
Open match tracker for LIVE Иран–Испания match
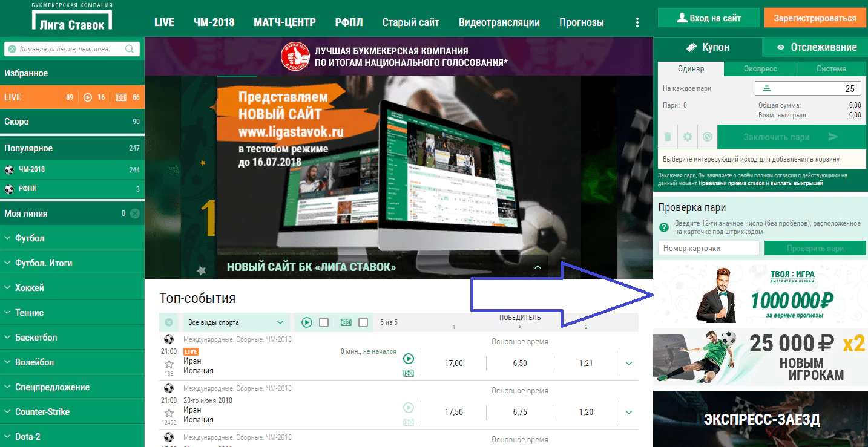409,373
